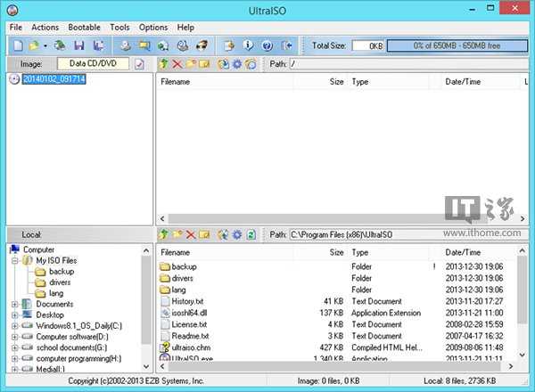Select History.txt in the local file list
Image resolution: width=535 pixels, height=392 pixels.
[187, 301]
